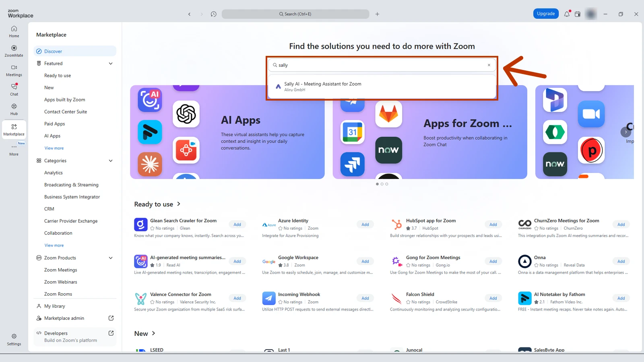Click the top Search (Ctrl+E) bar
644x362 pixels.
tap(295, 14)
